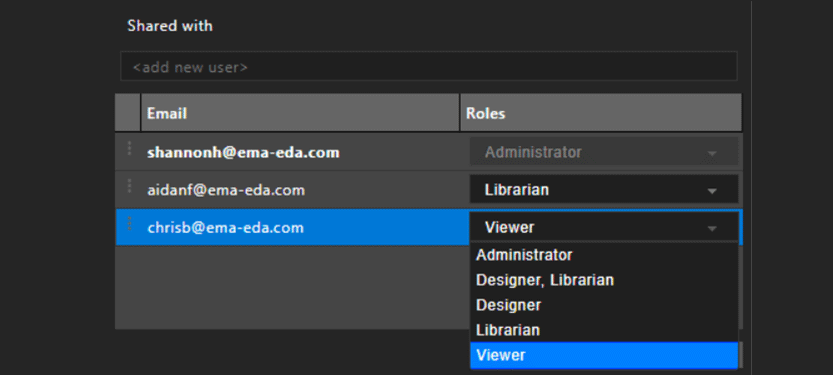The width and height of the screenshot is (833, 375).
Task: Choose the highlighted Viewer option in list
Action: coord(604,355)
